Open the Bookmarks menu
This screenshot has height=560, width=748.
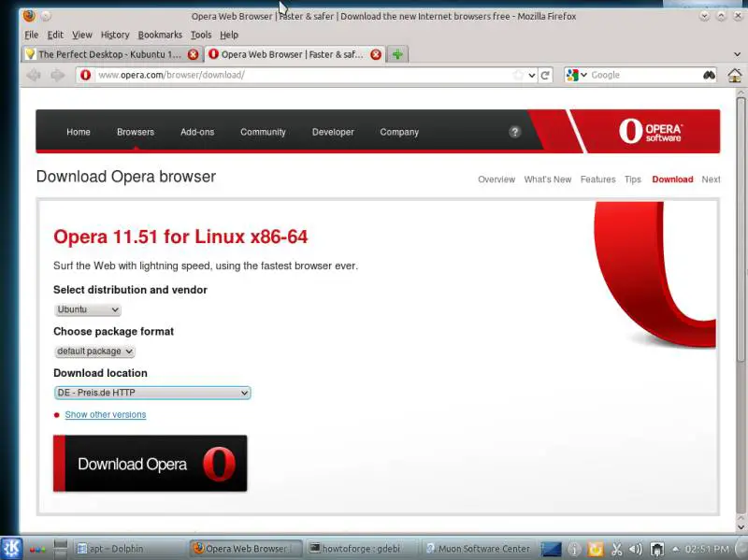pos(160,35)
